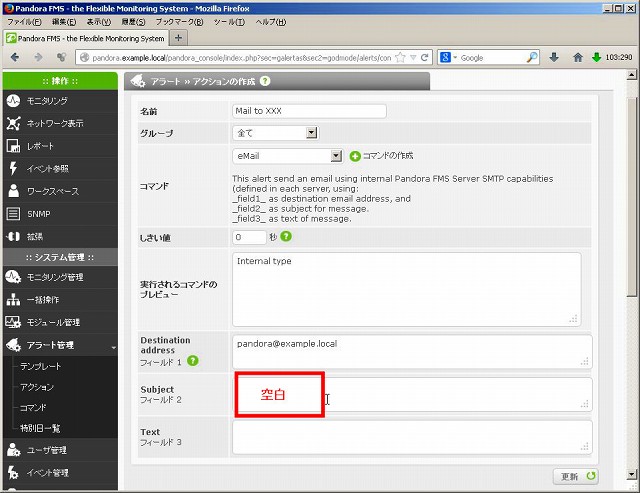
Task: Open the レポート section icon
Action: (x=13, y=146)
